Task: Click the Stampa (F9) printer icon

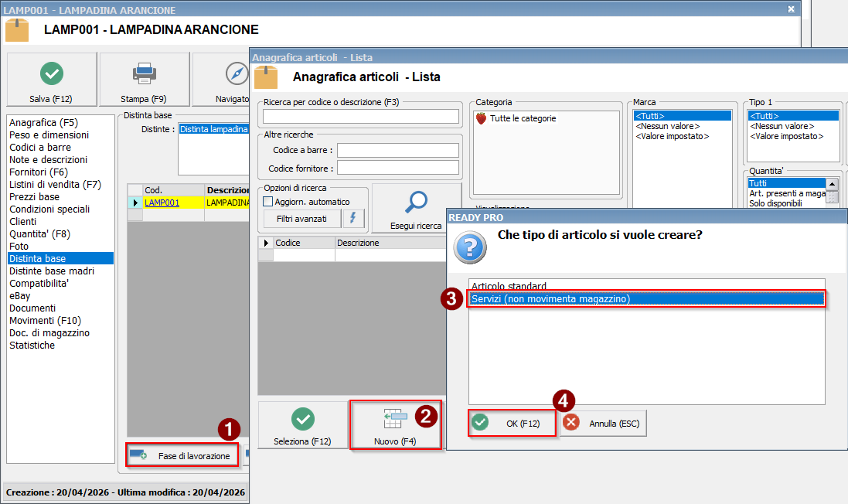Action: coord(144,73)
